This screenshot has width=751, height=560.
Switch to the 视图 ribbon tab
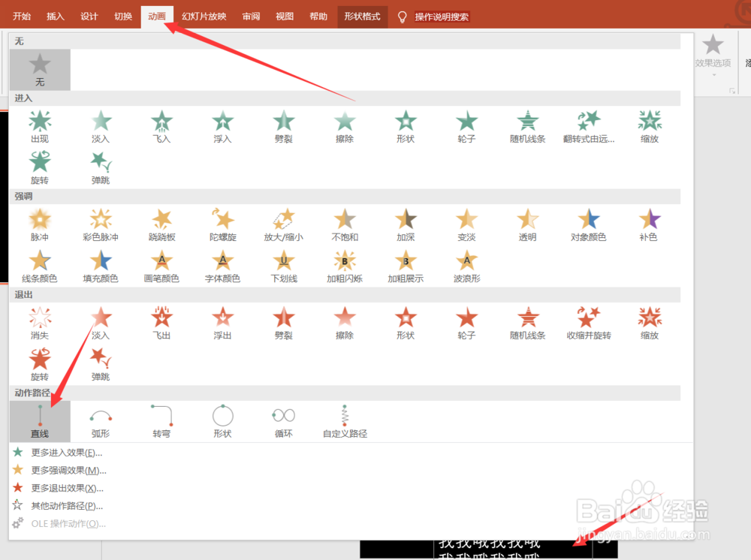(x=285, y=17)
